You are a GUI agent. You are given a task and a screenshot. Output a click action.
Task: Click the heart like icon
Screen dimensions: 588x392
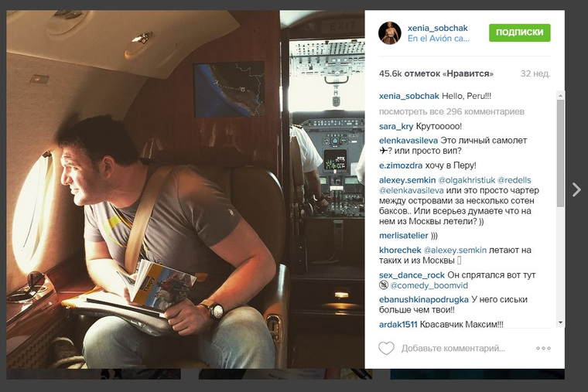coord(386,349)
